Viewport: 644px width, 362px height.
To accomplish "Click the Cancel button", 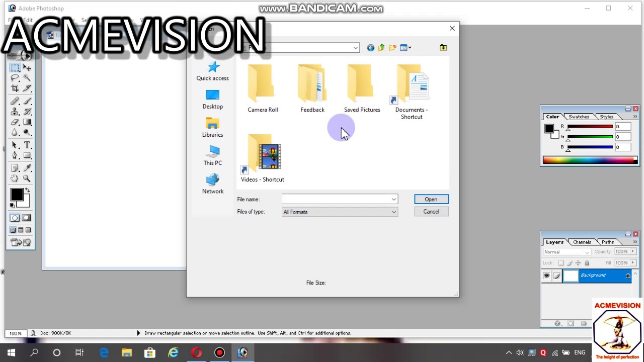I will (x=431, y=212).
